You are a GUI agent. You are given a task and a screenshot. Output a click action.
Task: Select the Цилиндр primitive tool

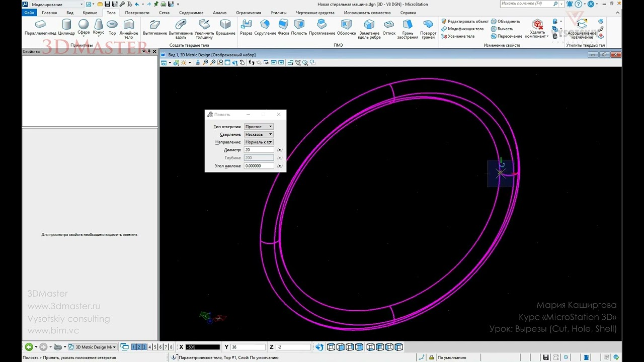[x=66, y=28]
